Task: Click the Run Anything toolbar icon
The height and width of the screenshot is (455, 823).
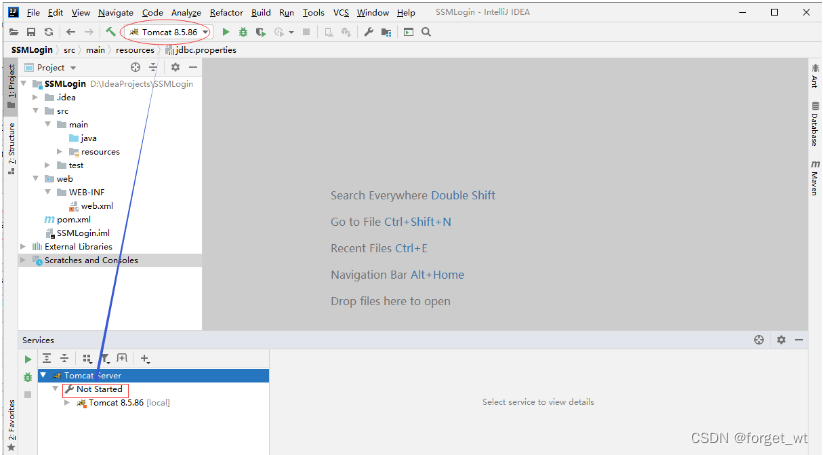Action: (x=408, y=32)
